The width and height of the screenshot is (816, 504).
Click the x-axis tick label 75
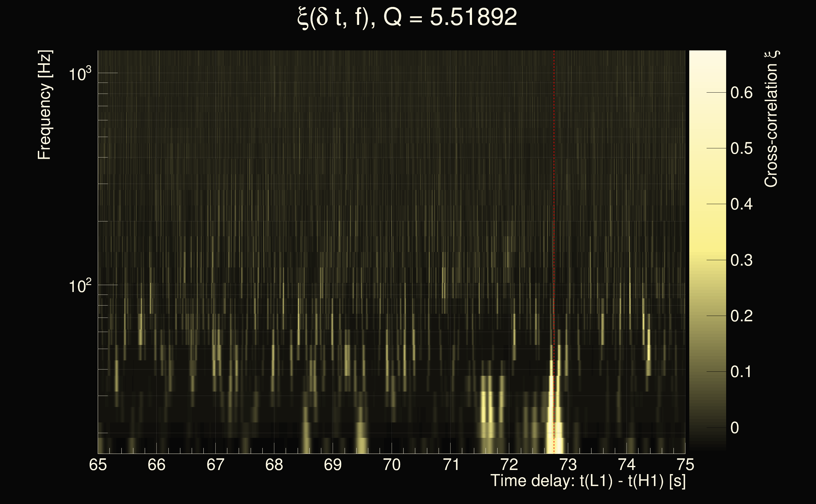pos(685,465)
